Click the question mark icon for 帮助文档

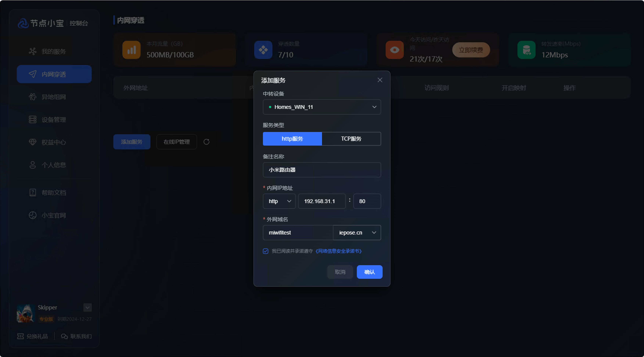pos(33,193)
